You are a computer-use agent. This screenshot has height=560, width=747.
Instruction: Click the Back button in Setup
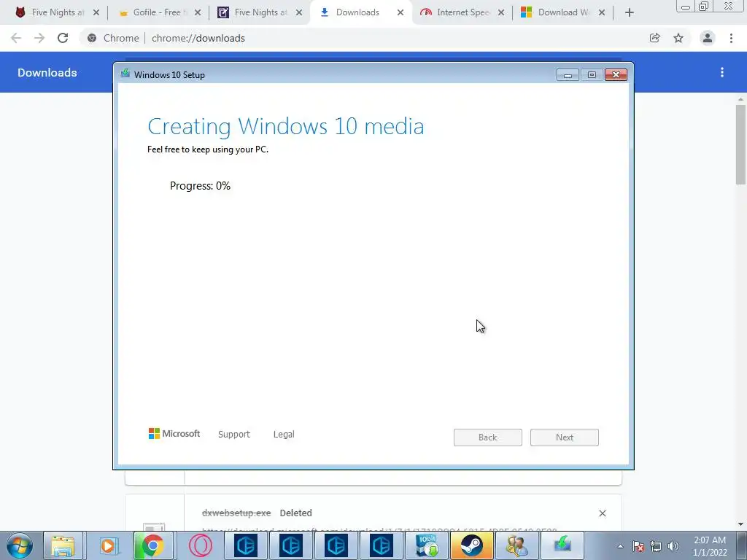click(488, 437)
